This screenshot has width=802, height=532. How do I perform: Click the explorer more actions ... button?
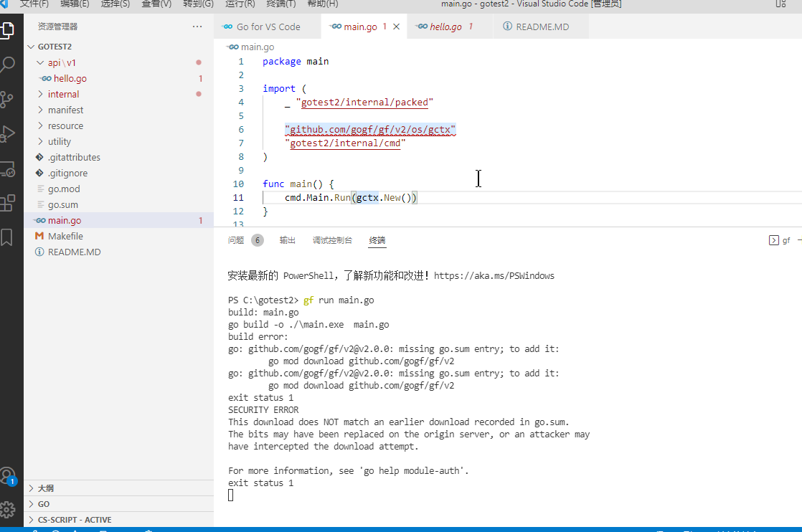197,26
